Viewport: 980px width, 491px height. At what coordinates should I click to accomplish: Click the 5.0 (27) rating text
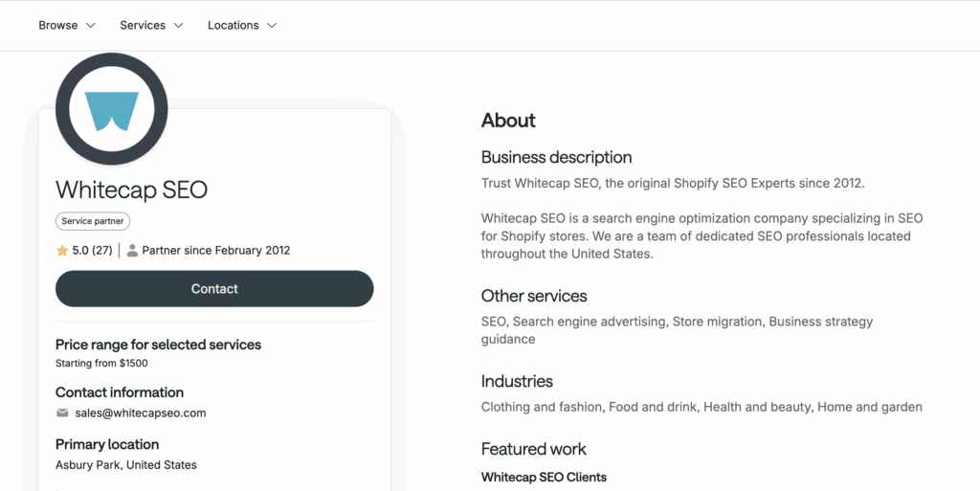[93, 251]
